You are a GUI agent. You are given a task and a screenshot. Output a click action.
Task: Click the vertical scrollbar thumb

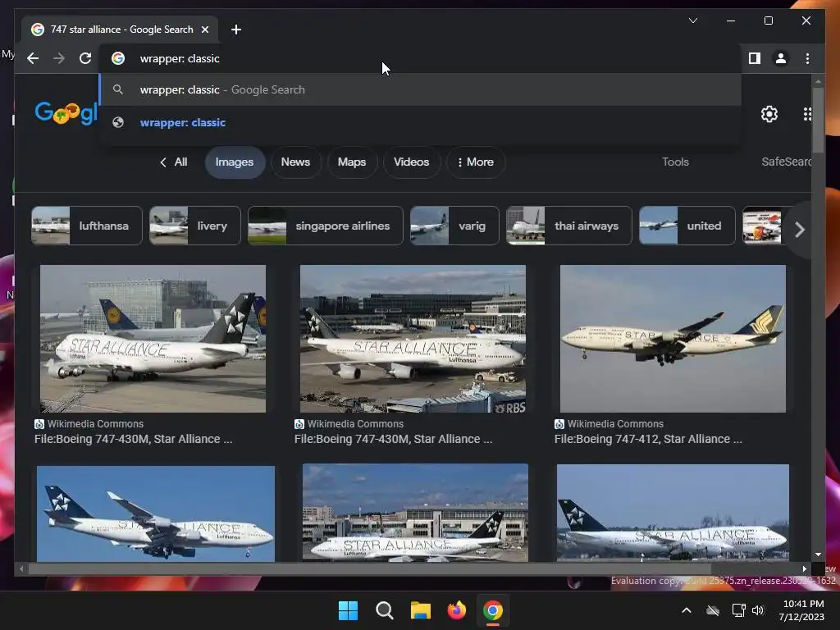click(818, 120)
